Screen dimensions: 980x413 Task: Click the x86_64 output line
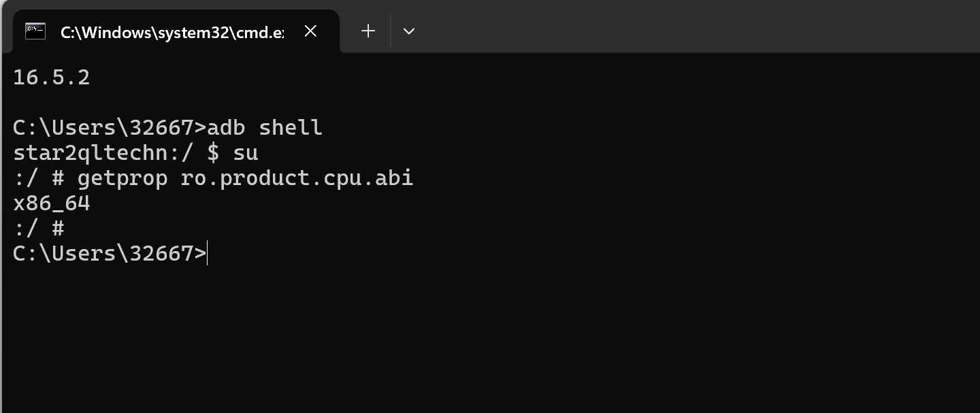pos(52,203)
